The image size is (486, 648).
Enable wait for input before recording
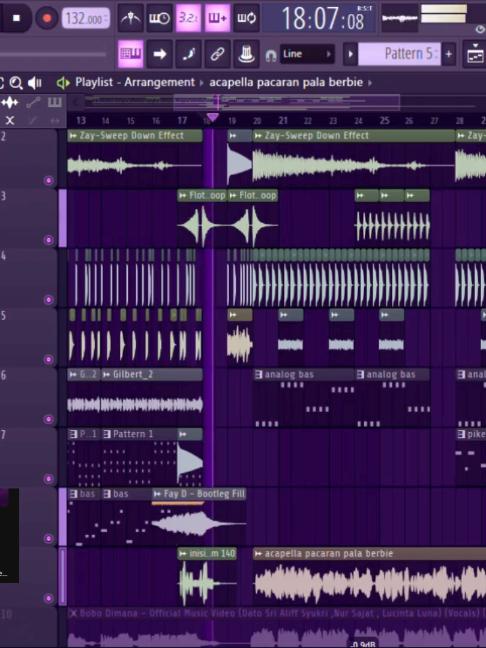(x=159, y=18)
